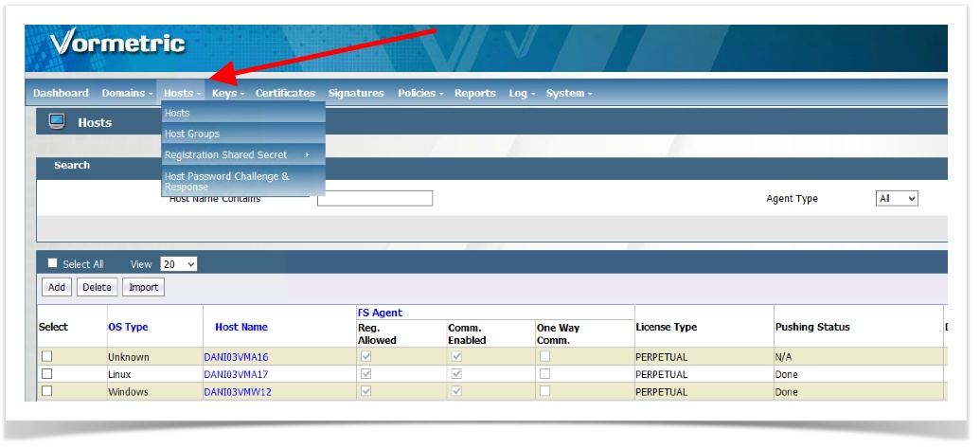Select Host Groups from Hosts menu
980x448 pixels.
tap(192, 134)
